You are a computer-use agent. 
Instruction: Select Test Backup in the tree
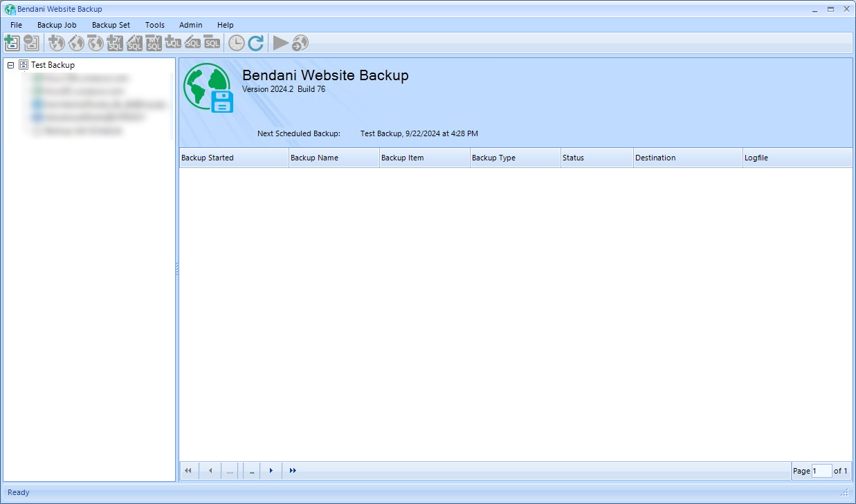pyautogui.click(x=53, y=65)
